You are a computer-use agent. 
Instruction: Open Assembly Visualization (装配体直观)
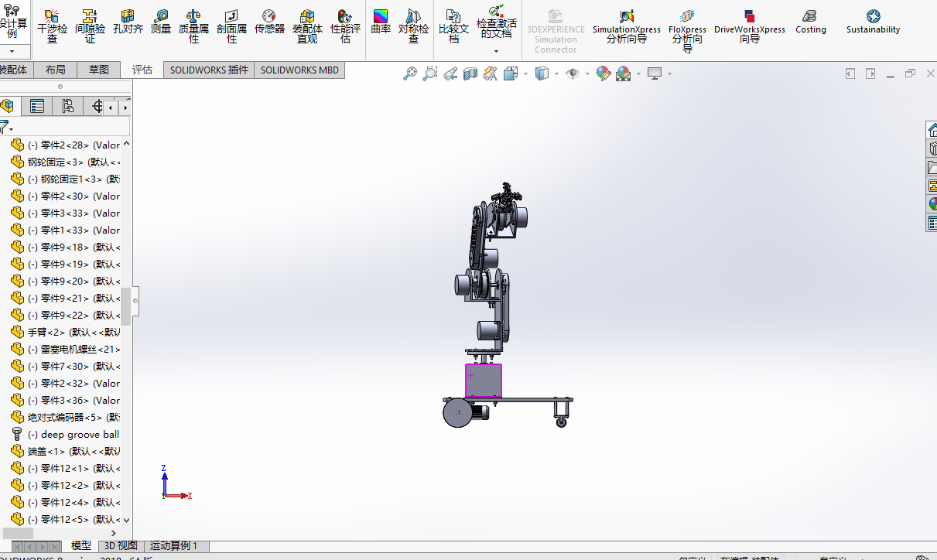307,26
